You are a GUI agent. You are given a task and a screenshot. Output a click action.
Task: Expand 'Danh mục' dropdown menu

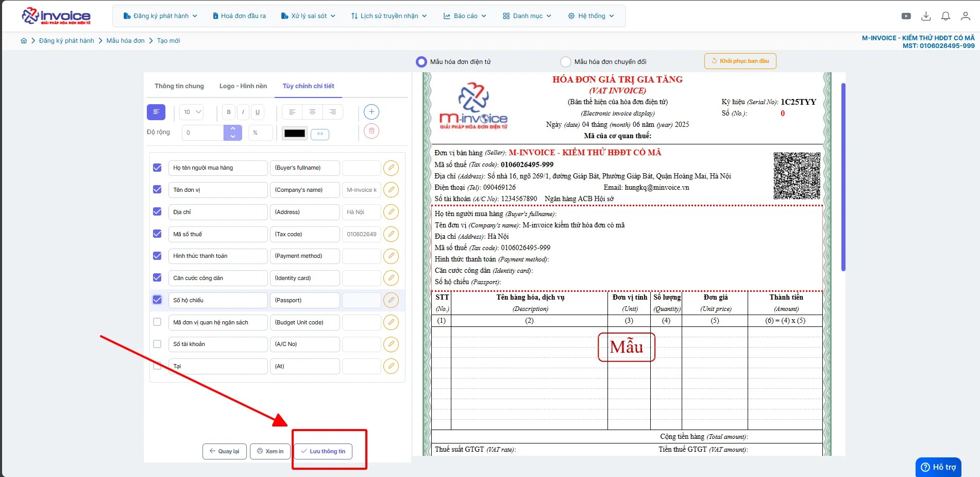(x=527, y=16)
